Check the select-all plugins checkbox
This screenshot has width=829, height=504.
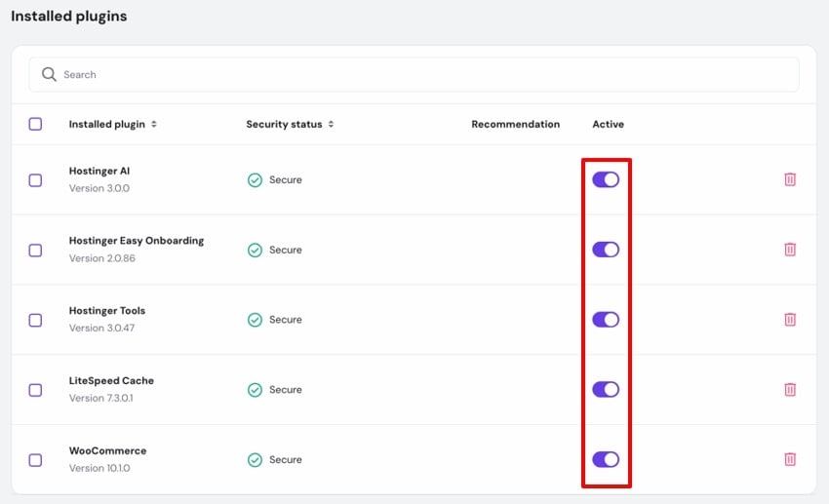pyautogui.click(x=35, y=124)
